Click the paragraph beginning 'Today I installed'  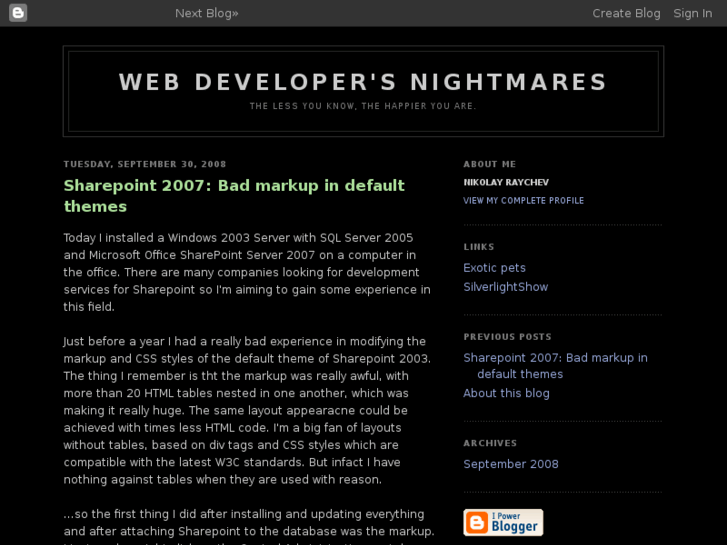tap(247, 272)
